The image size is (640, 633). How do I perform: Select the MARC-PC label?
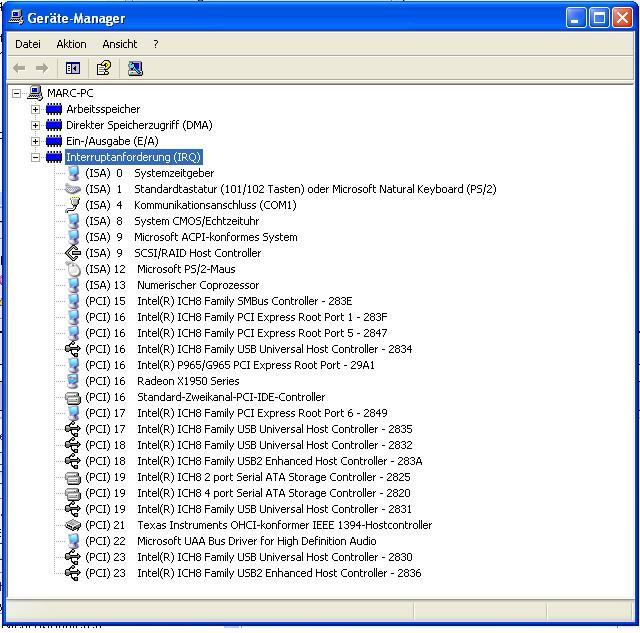70,93
